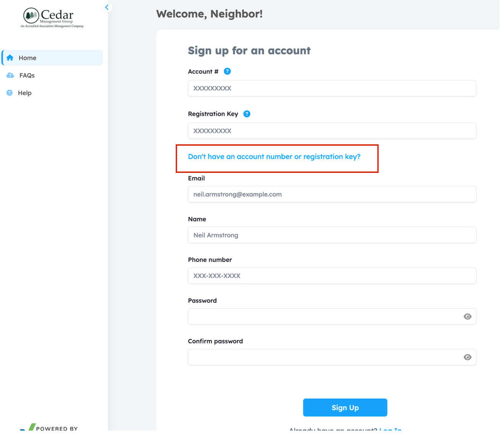Show the Password field contents
The height and width of the screenshot is (435, 504).
tap(467, 316)
